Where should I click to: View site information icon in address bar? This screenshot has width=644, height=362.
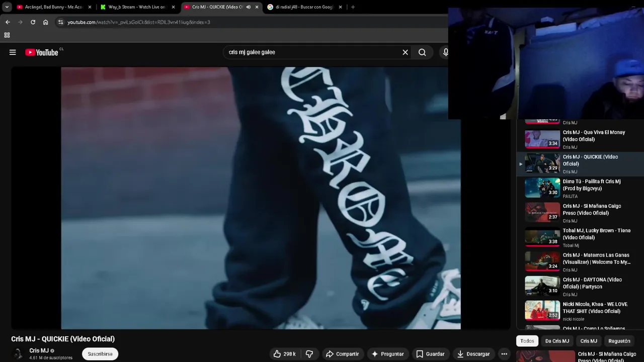[60, 22]
